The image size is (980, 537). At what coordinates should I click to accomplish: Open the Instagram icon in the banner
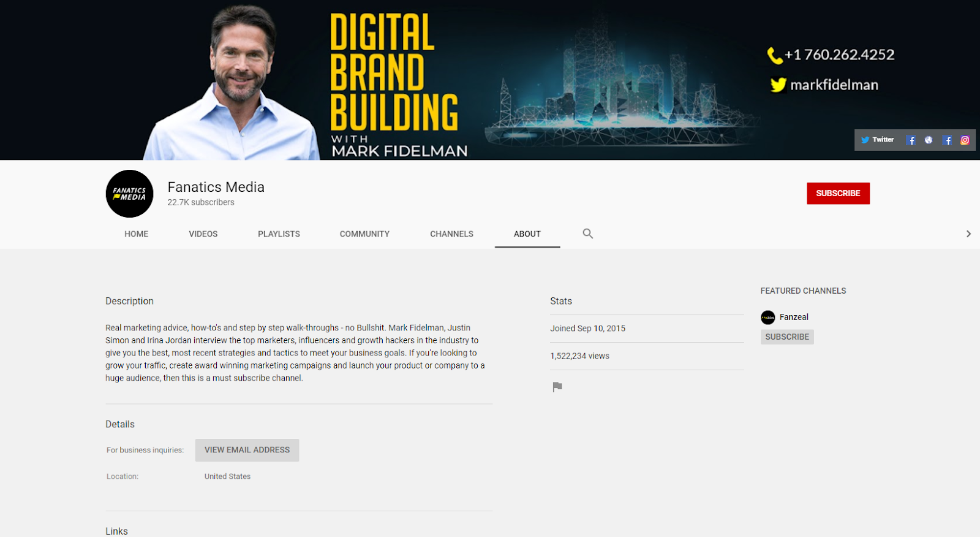coord(965,140)
